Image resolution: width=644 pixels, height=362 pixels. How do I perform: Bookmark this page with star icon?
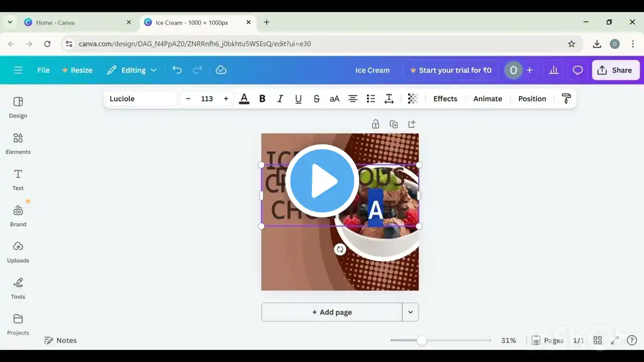[572, 44]
